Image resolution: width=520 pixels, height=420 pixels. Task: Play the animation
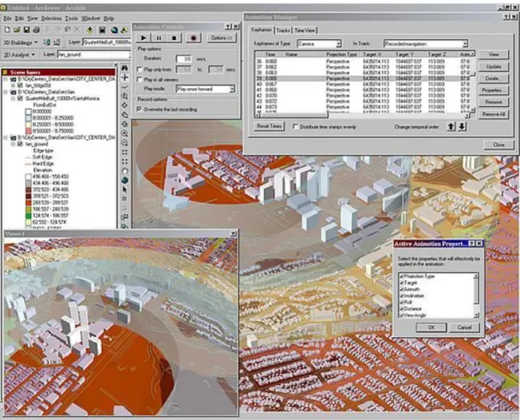[x=144, y=37]
